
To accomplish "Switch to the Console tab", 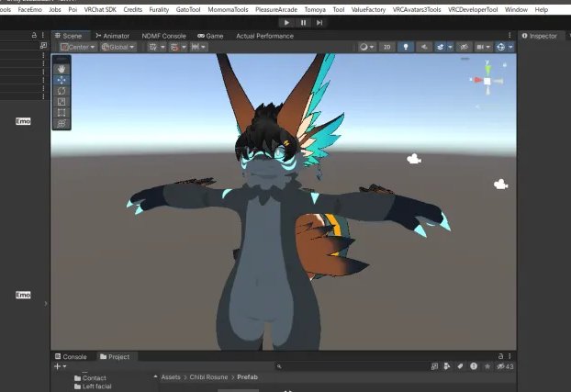I will [71, 357].
